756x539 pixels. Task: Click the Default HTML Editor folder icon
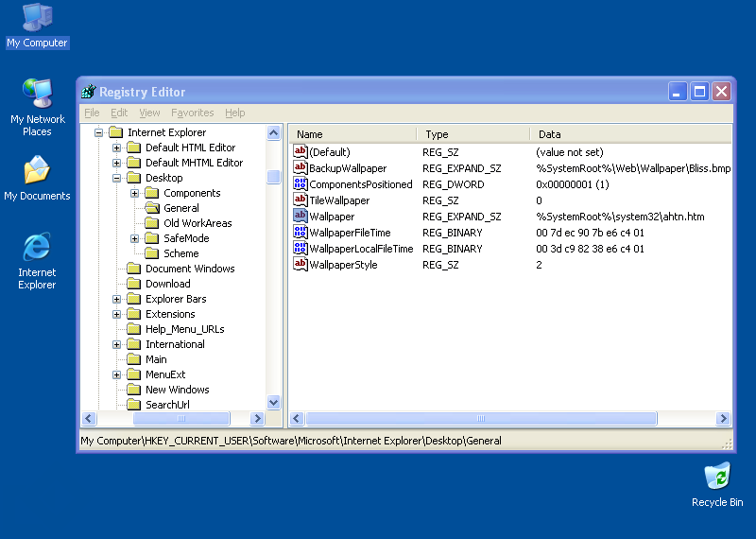(x=134, y=148)
